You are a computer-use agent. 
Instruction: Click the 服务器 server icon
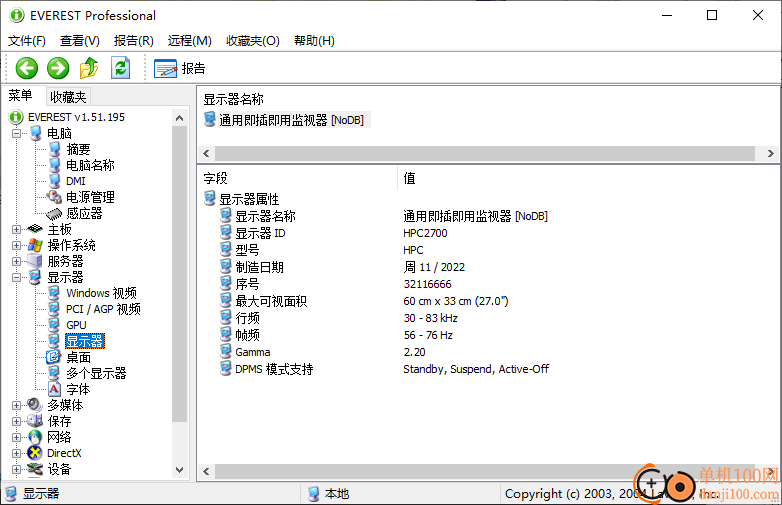pyautogui.click(x=35, y=261)
